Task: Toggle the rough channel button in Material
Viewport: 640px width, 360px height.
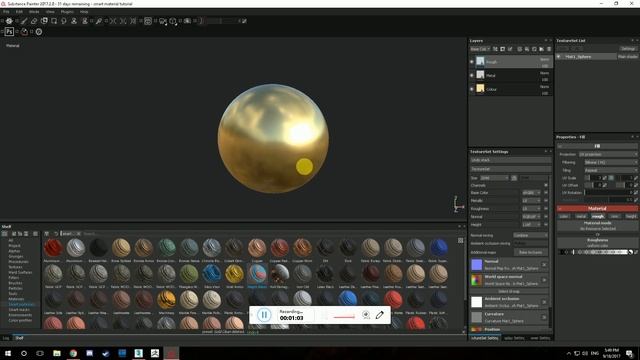Action: (x=598, y=216)
